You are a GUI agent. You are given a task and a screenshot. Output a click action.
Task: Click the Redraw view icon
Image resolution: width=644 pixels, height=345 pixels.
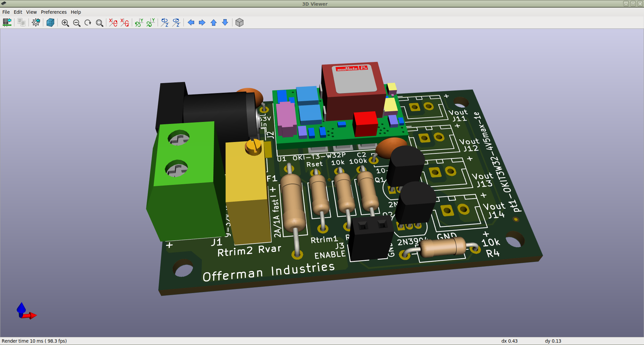click(88, 23)
